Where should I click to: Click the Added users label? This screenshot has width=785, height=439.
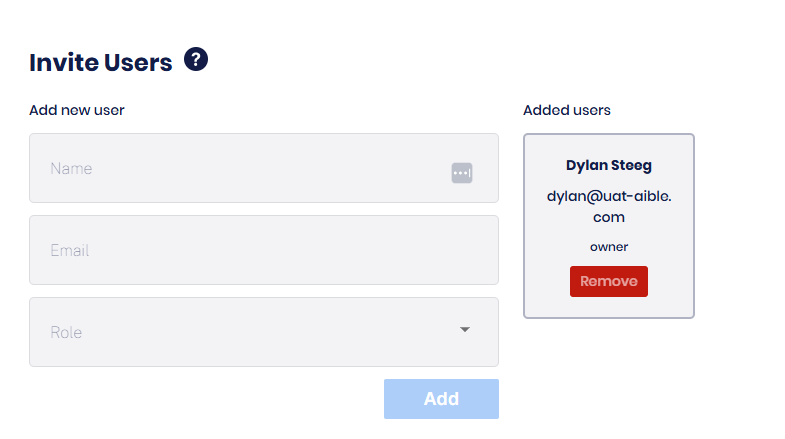pyautogui.click(x=567, y=110)
